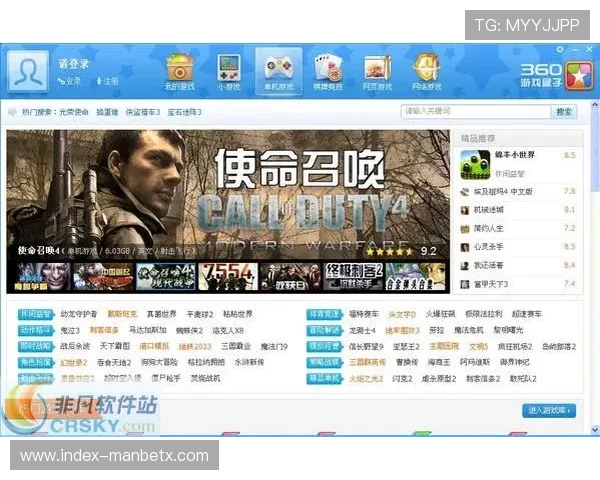Click game link 洛克人X8
Image resolution: width=600 pixels, height=480 pixels.
pyautogui.click(x=228, y=330)
